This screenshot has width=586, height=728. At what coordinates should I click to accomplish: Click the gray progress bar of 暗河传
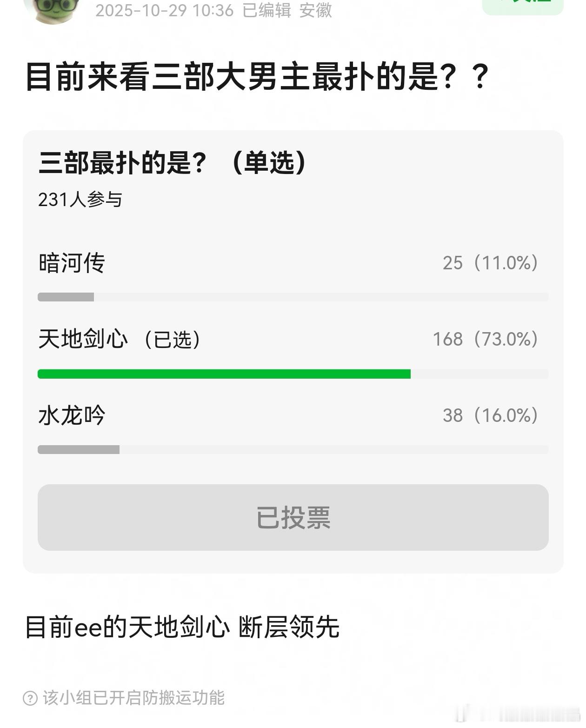pyautogui.click(x=65, y=296)
